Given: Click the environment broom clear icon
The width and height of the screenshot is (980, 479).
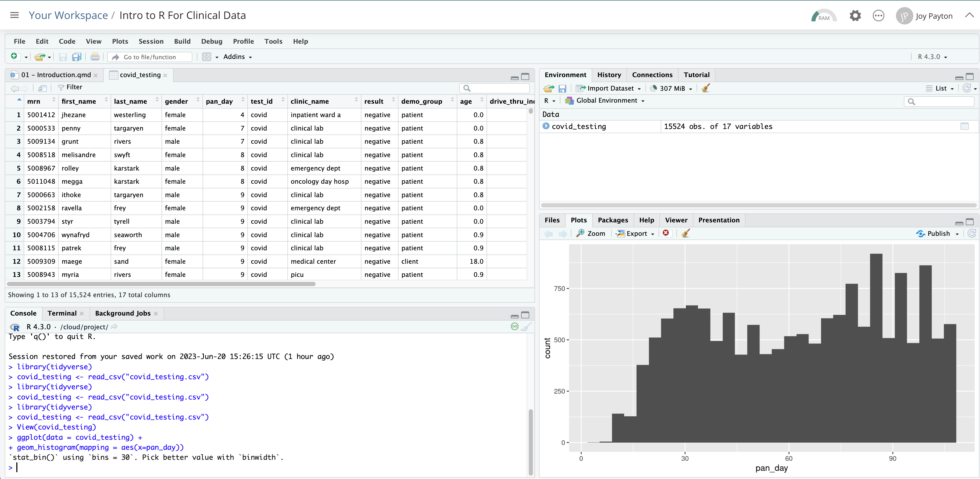Looking at the screenshot, I should coord(706,88).
